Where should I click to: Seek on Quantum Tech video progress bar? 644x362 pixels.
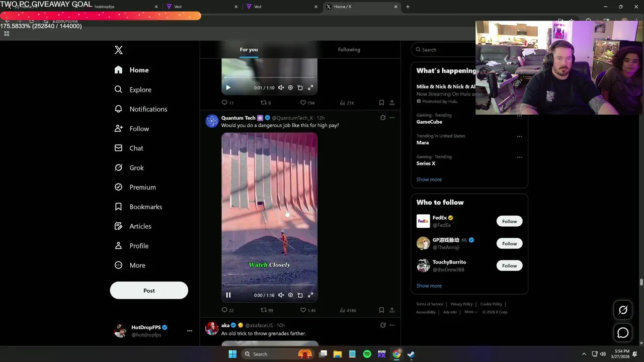pos(269,286)
